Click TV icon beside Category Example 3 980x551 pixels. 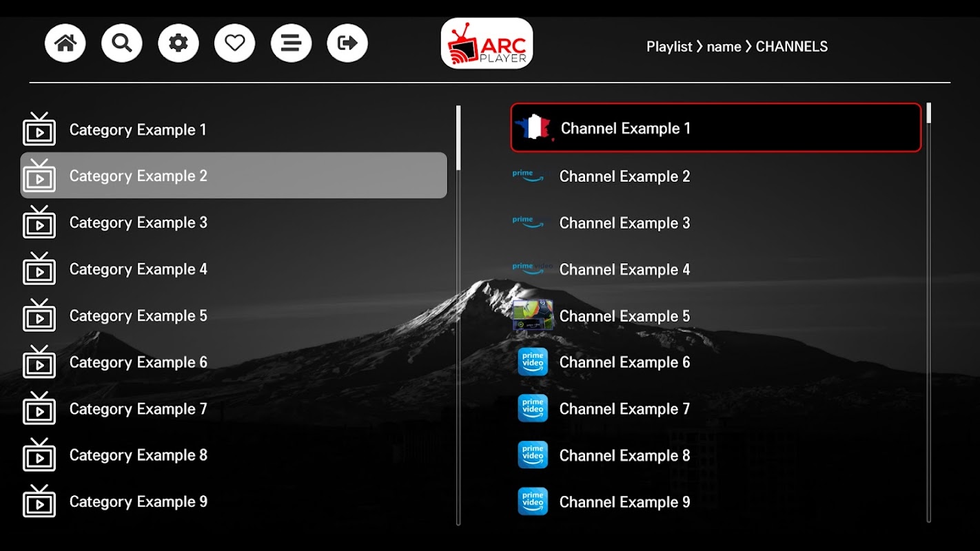[39, 222]
